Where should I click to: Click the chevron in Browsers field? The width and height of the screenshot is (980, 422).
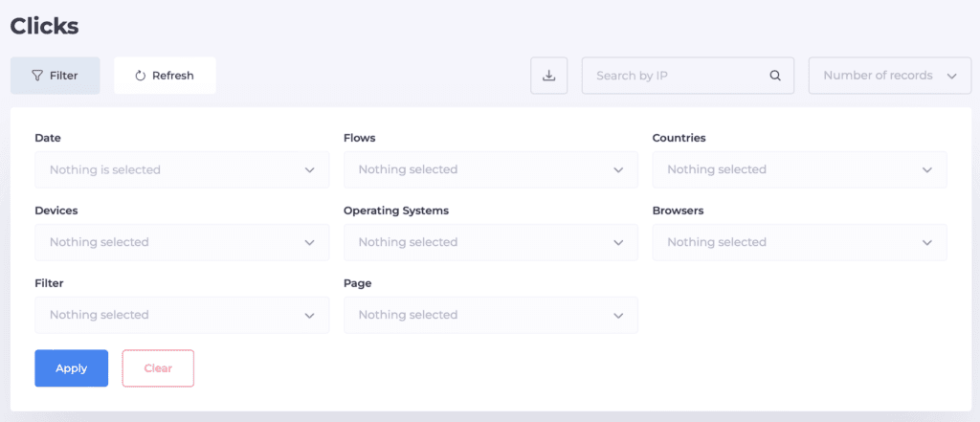(926, 243)
